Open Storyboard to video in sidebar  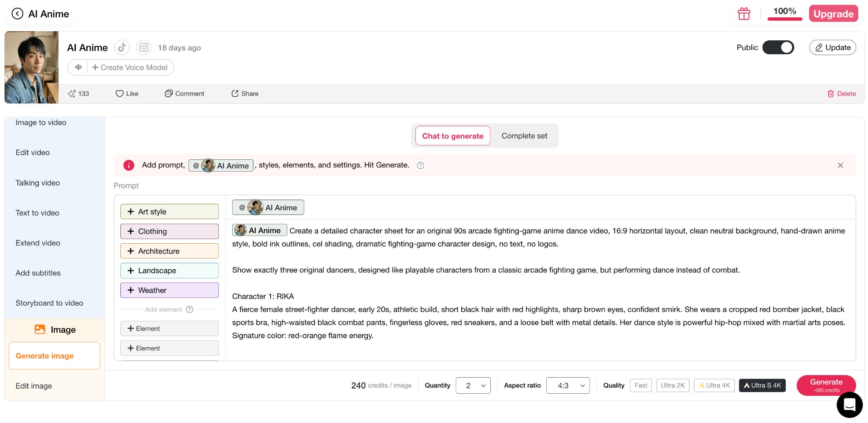(x=50, y=303)
